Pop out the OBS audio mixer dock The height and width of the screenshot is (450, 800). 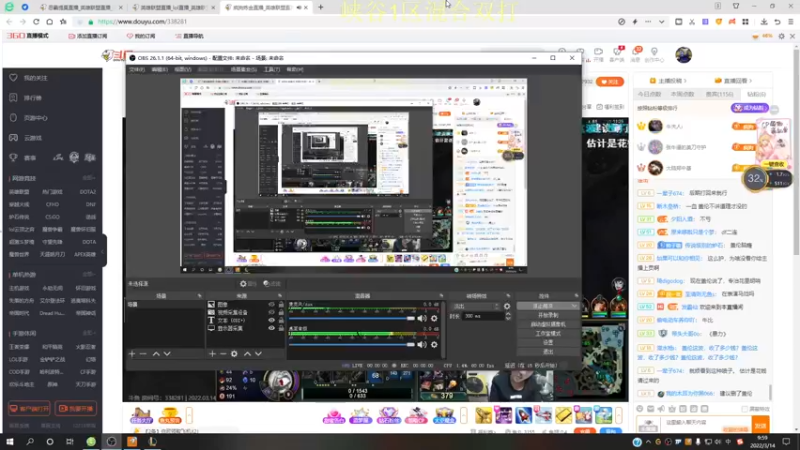click(x=441, y=296)
